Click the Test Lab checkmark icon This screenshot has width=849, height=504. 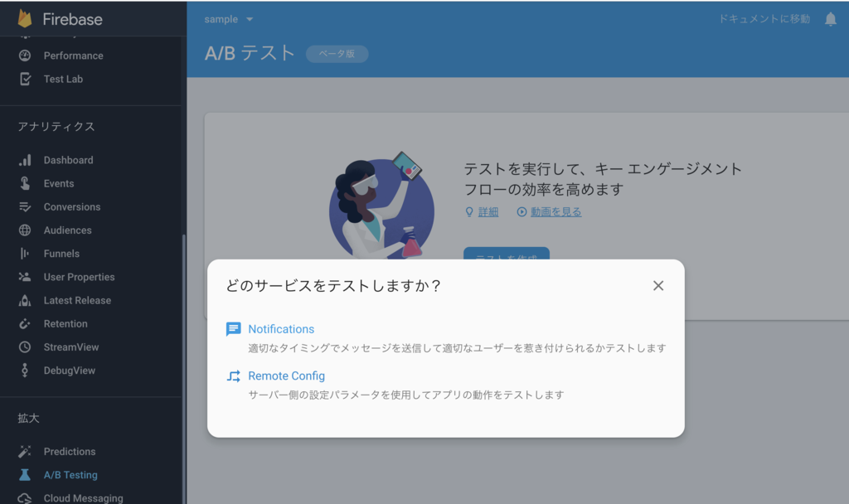pos(25,79)
